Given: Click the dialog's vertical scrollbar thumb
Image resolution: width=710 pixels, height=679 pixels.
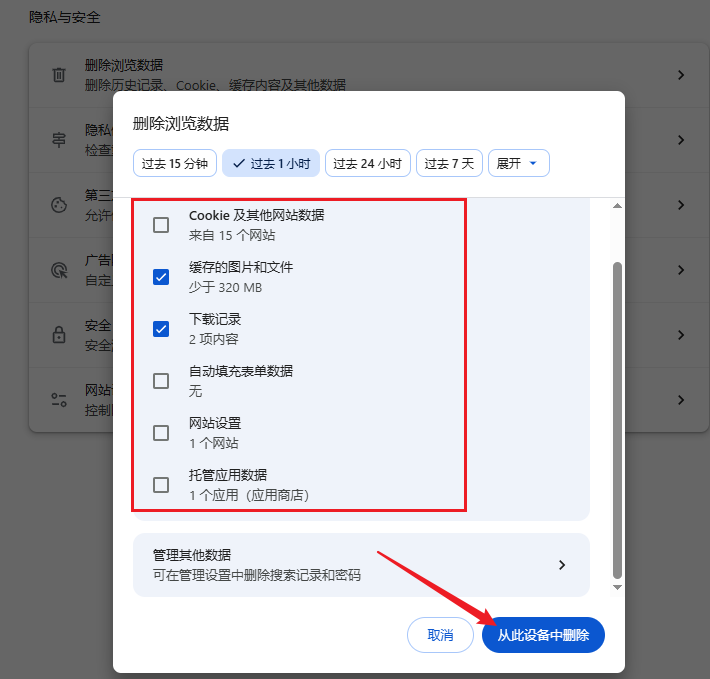Looking at the screenshot, I should tap(617, 420).
